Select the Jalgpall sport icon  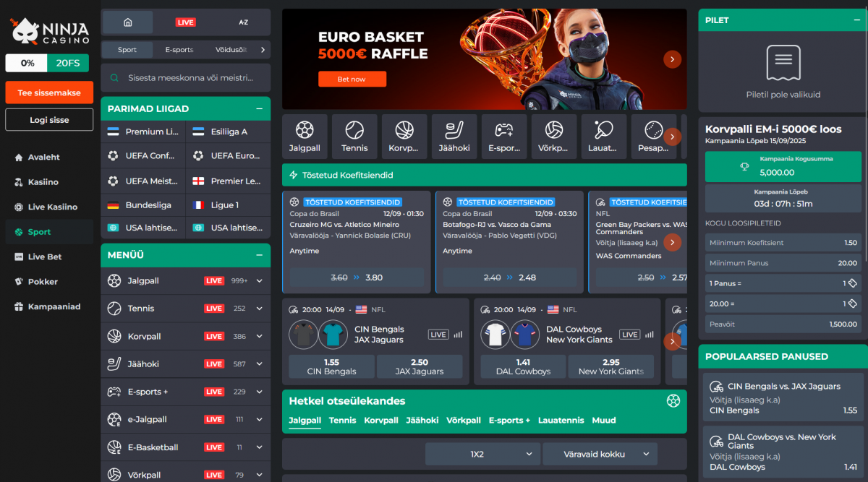[305, 136]
